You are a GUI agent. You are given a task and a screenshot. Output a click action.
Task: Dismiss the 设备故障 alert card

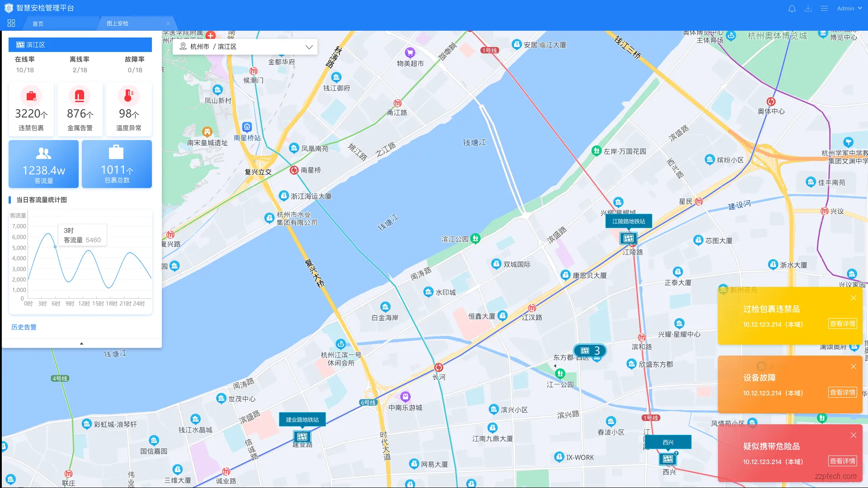click(854, 366)
